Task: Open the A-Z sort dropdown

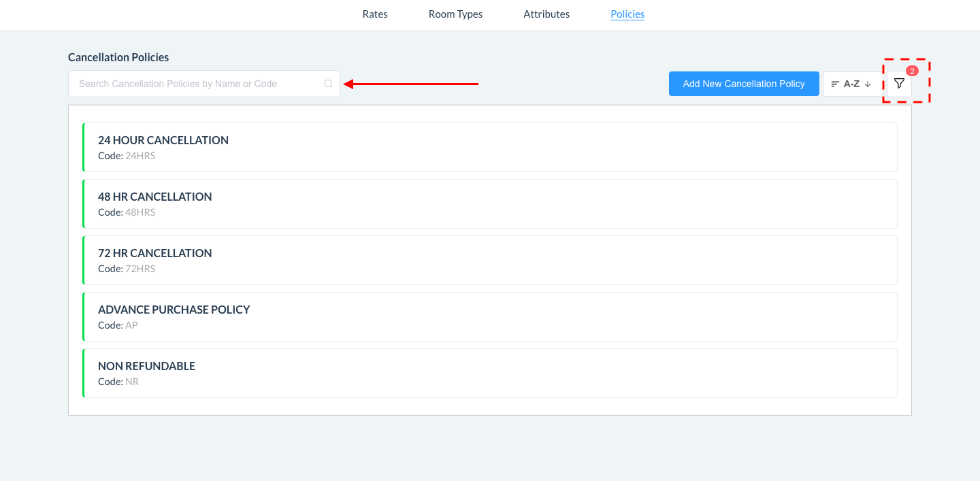Action: coord(851,84)
